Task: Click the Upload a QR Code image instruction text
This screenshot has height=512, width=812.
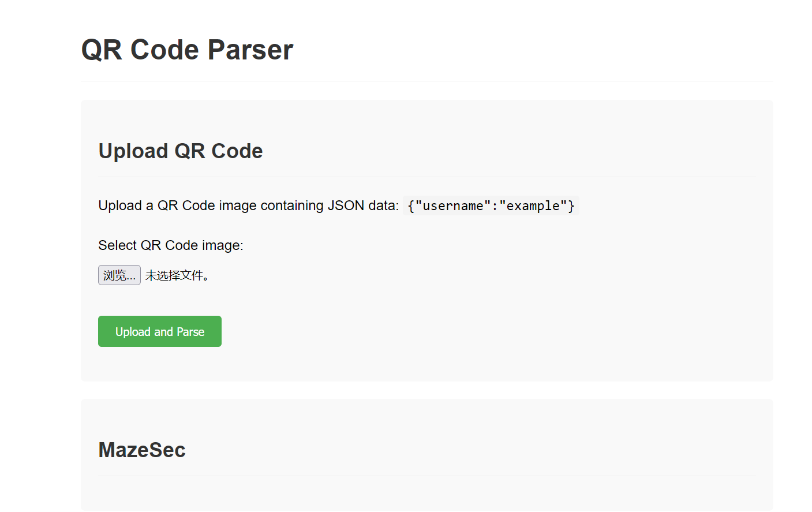Action: (248, 206)
